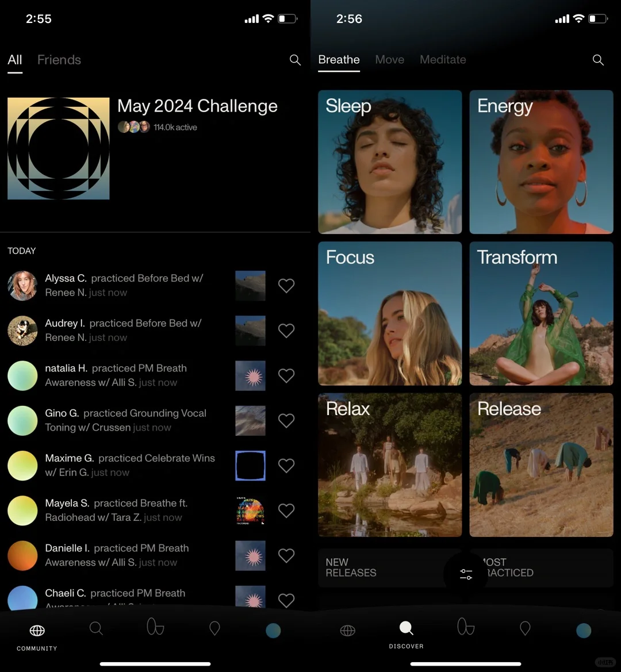Image resolution: width=621 pixels, height=672 pixels.
Task: Open the Transform category card
Action: click(x=541, y=313)
